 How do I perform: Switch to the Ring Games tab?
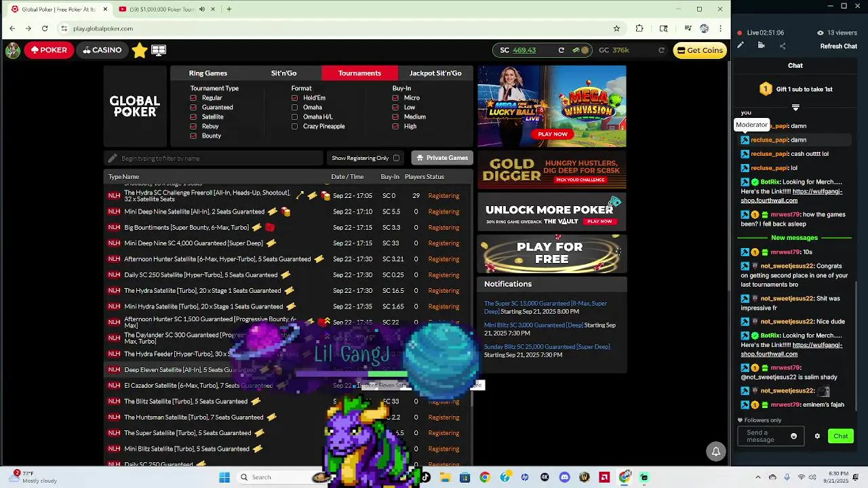click(x=208, y=73)
